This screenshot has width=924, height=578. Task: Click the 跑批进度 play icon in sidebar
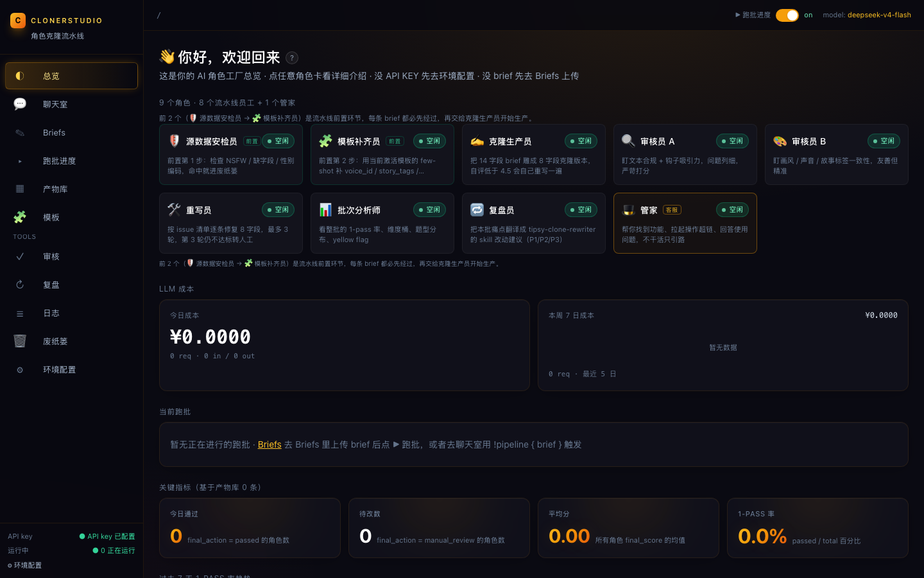(x=20, y=161)
